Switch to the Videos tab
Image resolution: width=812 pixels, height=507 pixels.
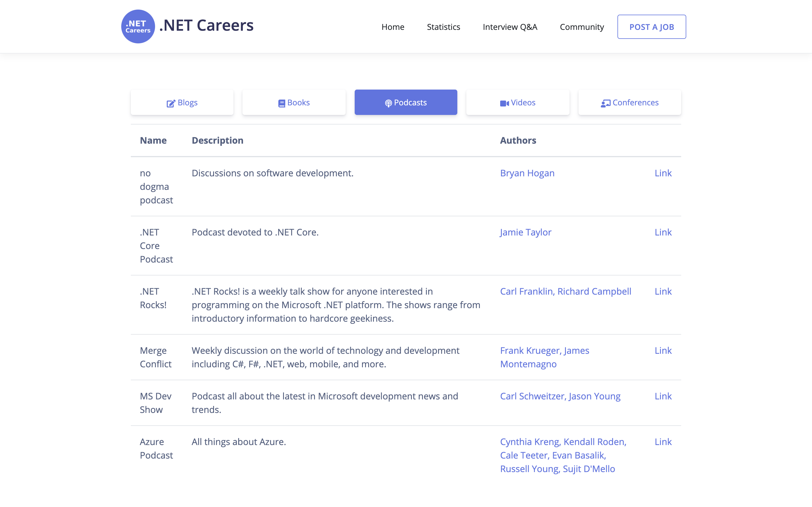517,102
